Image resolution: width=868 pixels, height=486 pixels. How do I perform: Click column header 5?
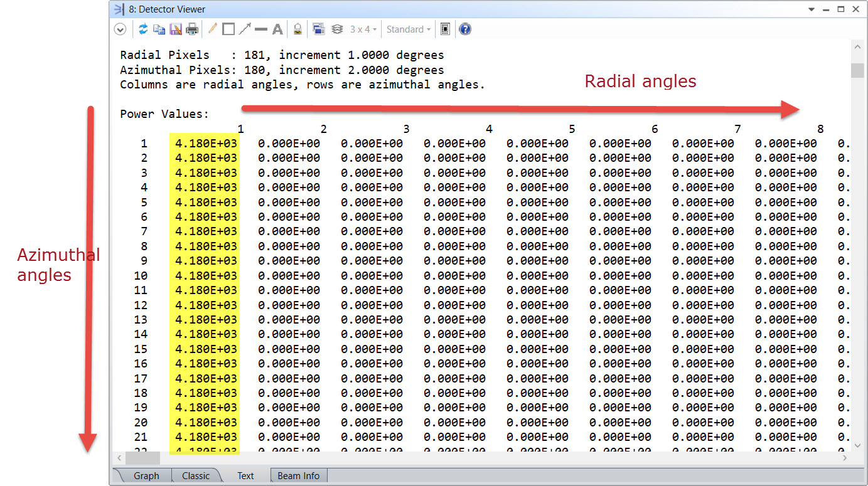[572, 129]
